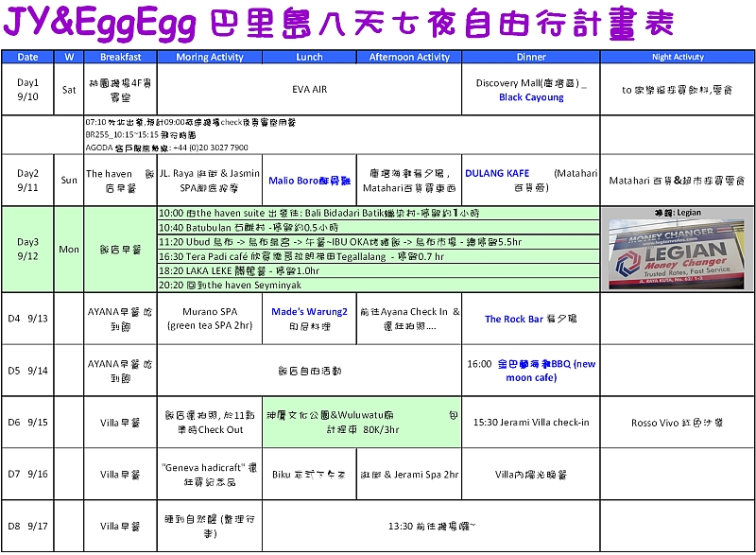This screenshot has width=756, height=555.
Task: Select the Mon weekday cell
Action: pyautogui.click(x=69, y=249)
